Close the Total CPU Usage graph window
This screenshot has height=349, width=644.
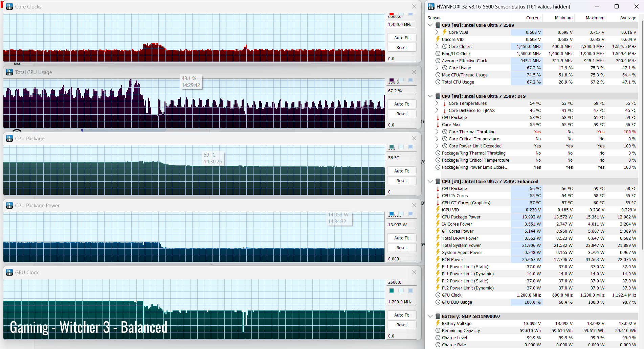click(414, 72)
